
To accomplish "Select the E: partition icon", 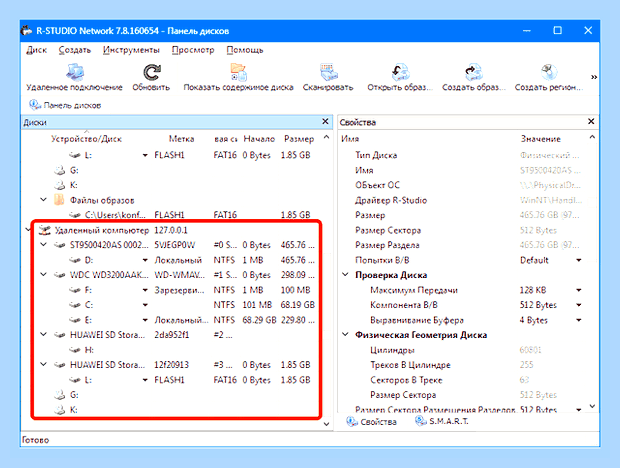I will click(75, 320).
